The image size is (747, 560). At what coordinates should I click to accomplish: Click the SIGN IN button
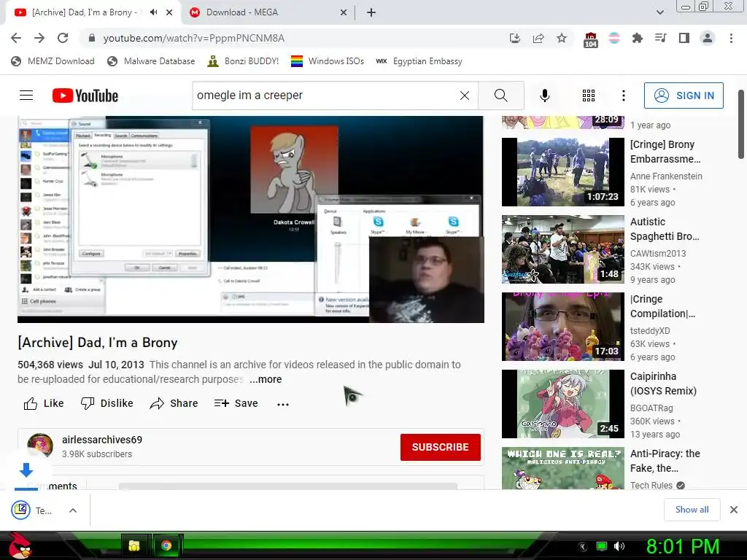point(684,96)
